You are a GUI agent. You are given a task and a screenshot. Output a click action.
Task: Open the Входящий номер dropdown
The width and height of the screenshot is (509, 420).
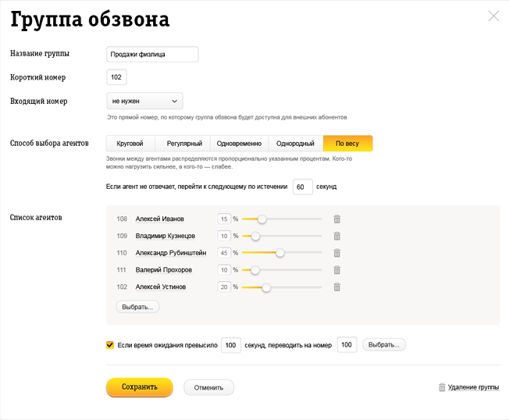coord(144,101)
